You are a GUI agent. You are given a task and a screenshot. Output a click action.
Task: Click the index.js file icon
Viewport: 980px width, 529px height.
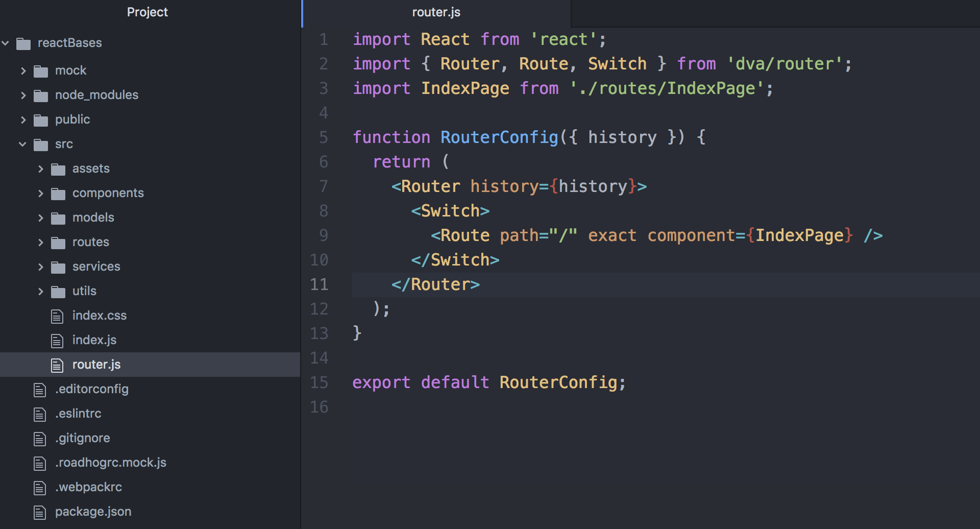pyautogui.click(x=57, y=340)
